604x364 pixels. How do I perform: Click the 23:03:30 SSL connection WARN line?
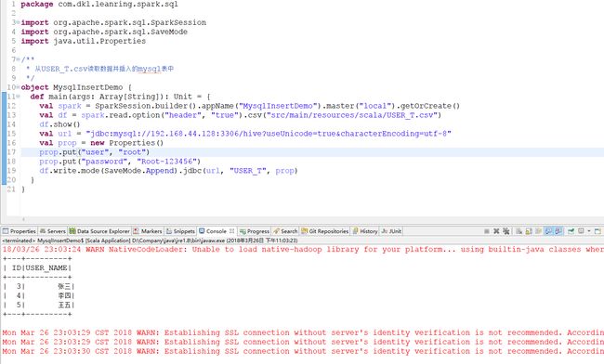click(x=303, y=351)
